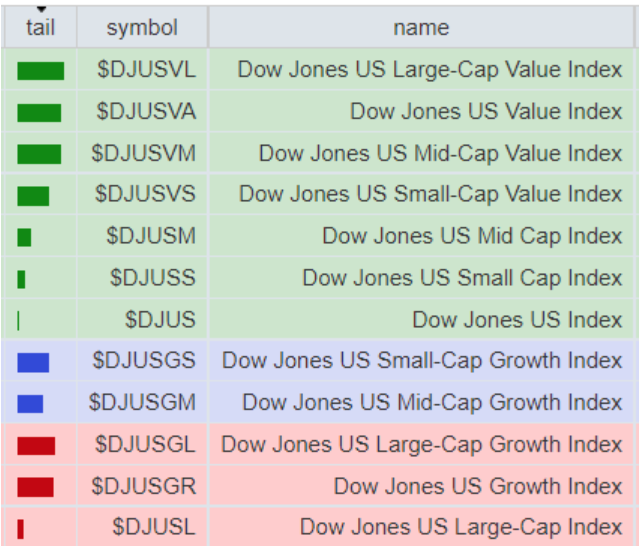Select the $DJUSVS symbol cell

144,195
